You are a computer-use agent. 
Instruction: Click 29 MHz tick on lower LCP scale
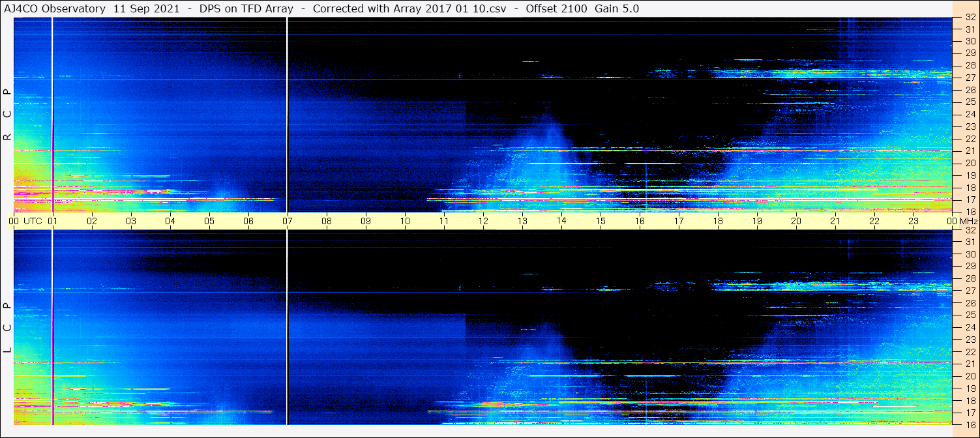970,266
